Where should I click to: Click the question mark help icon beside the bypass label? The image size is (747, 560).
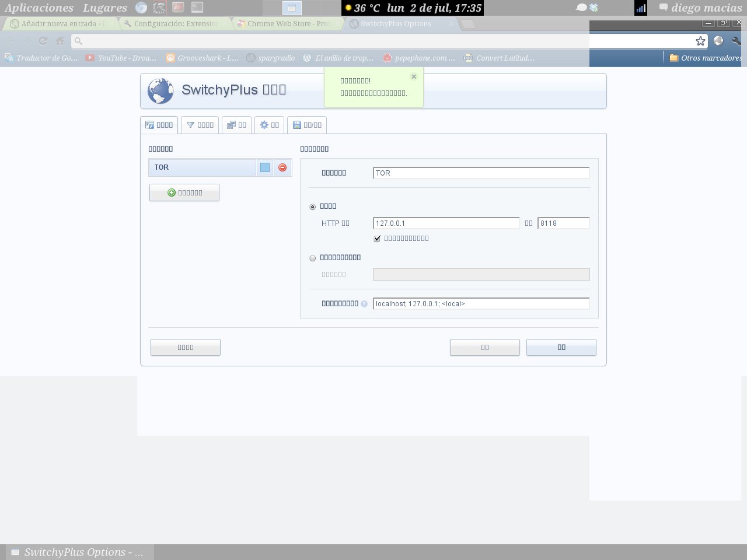[x=364, y=304]
